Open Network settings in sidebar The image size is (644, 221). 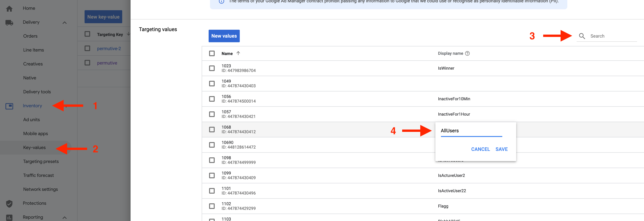(x=40, y=189)
